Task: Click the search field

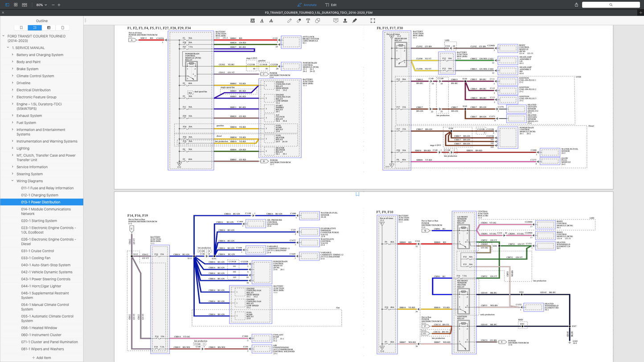Action: tap(611, 4)
